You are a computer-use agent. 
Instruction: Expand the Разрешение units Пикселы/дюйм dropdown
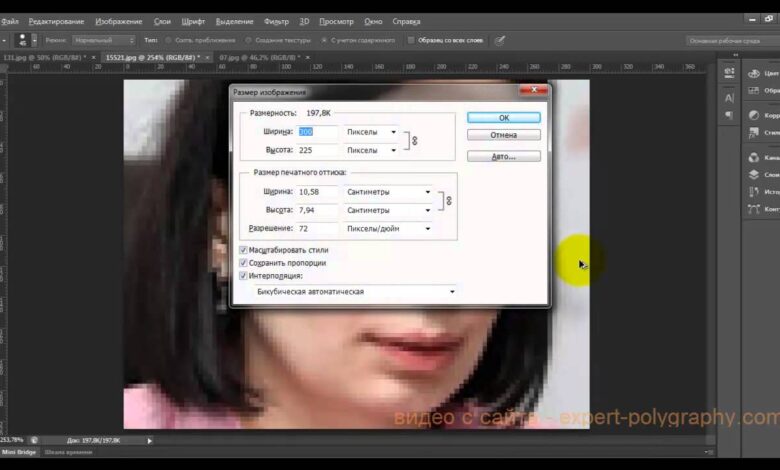point(387,229)
